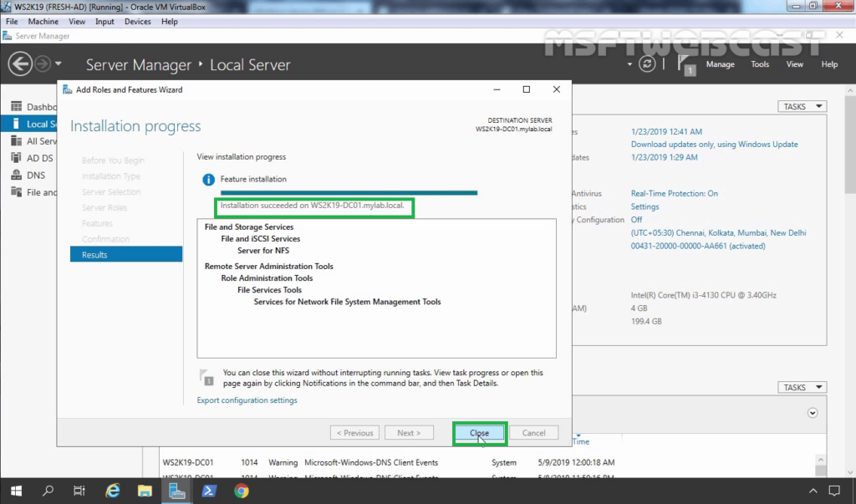Screen dimensions: 856x504
Task: Maximize the Add Roles and Features Wizard
Action: coord(527,89)
